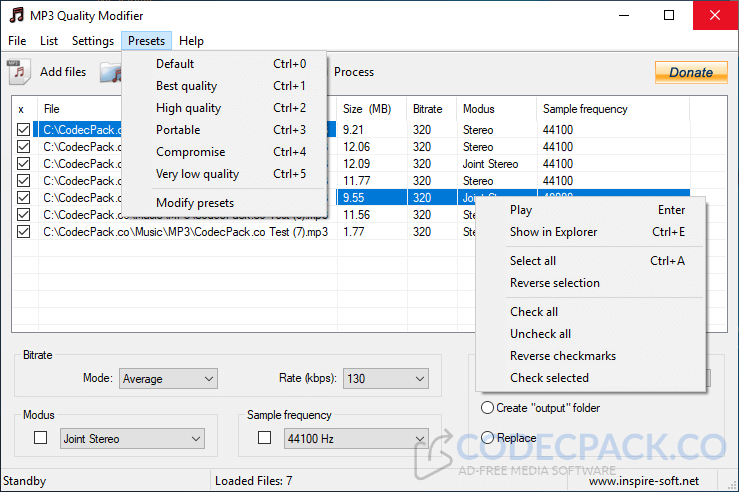739x492 pixels.
Task: Open Modify presets from the menu
Action: [224, 203]
